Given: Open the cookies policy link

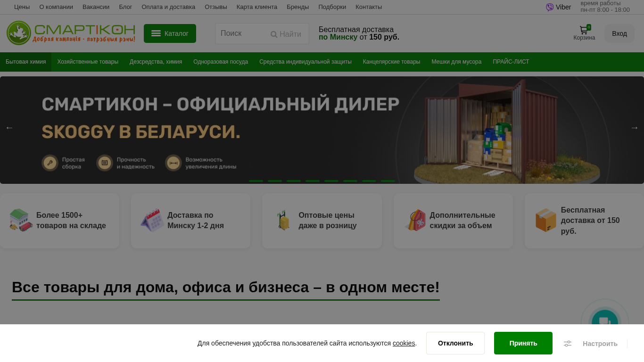Looking at the screenshot, I should 404,343.
